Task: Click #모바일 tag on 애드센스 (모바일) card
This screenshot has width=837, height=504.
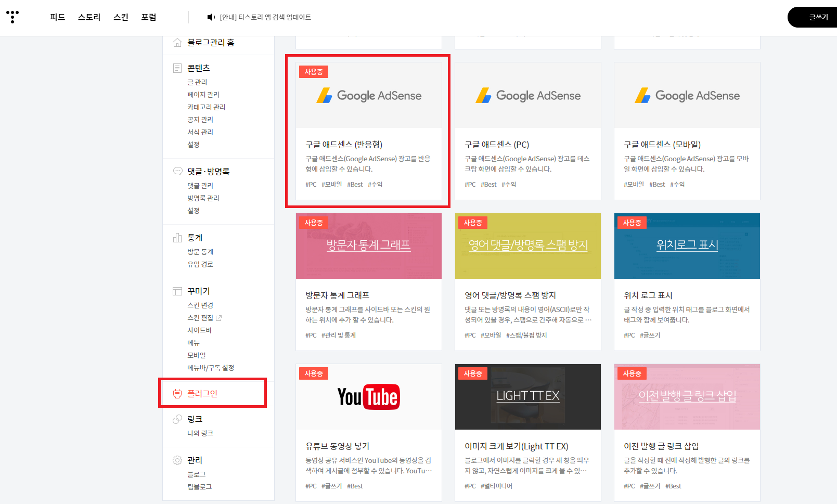Action: tap(634, 185)
